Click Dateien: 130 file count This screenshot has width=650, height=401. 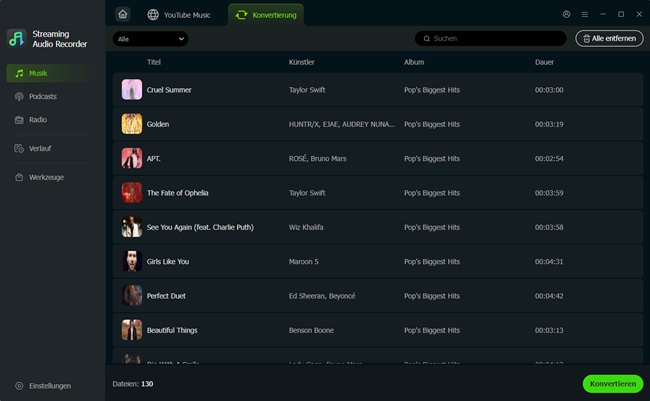point(133,384)
